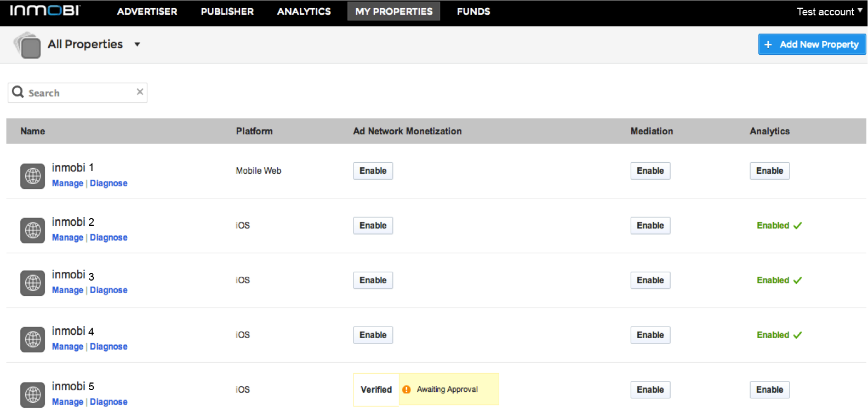The width and height of the screenshot is (868, 411).
Task: Open the Test account menu
Action: point(829,12)
